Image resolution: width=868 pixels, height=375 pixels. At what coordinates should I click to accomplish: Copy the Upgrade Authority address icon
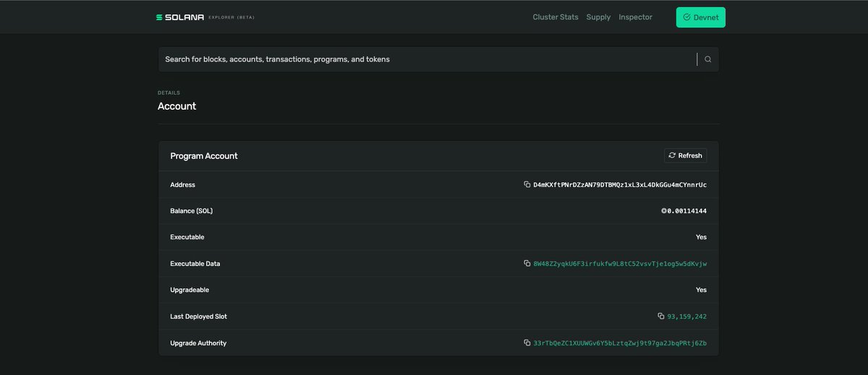(527, 342)
